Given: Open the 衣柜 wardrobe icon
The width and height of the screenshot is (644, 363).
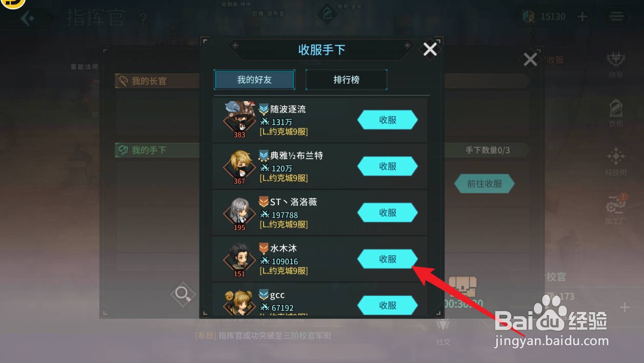Looking at the screenshot, I should pos(616,113).
